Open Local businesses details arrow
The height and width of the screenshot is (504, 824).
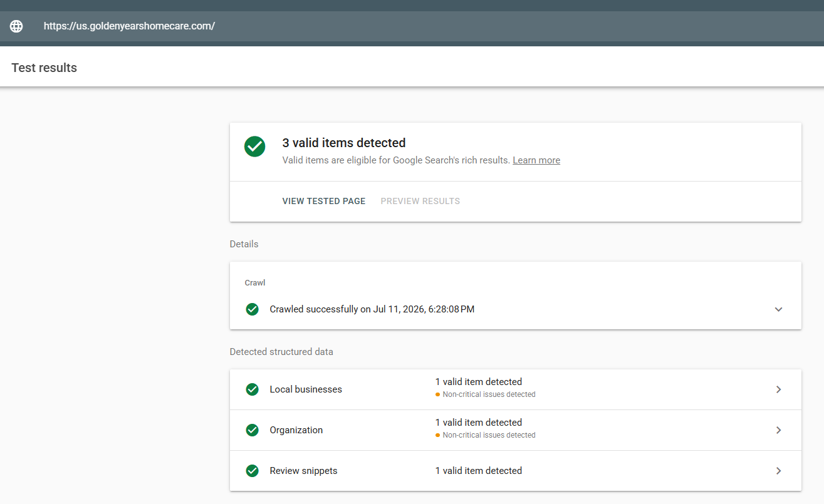tap(778, 389)
